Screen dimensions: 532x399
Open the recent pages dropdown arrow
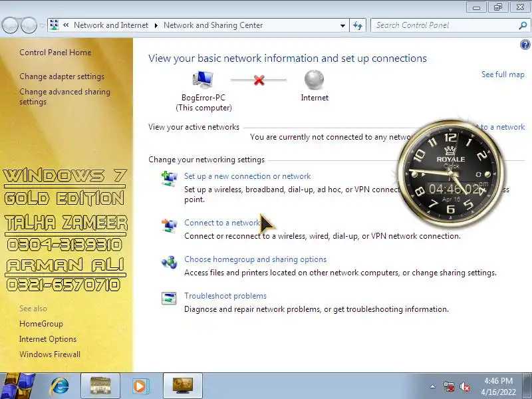42,25
